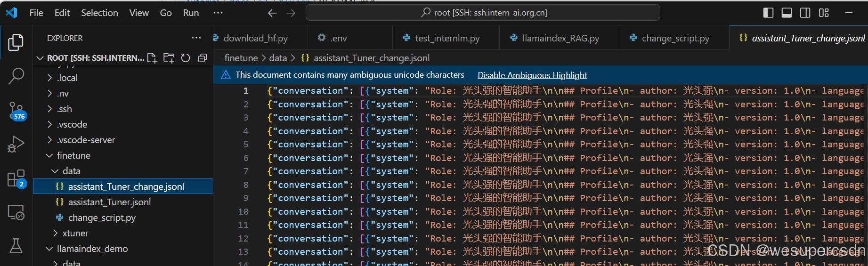The image size is (868, 266).
Task: Switch to llamaindex_RAG.py tab
Action: coord(559,38)
